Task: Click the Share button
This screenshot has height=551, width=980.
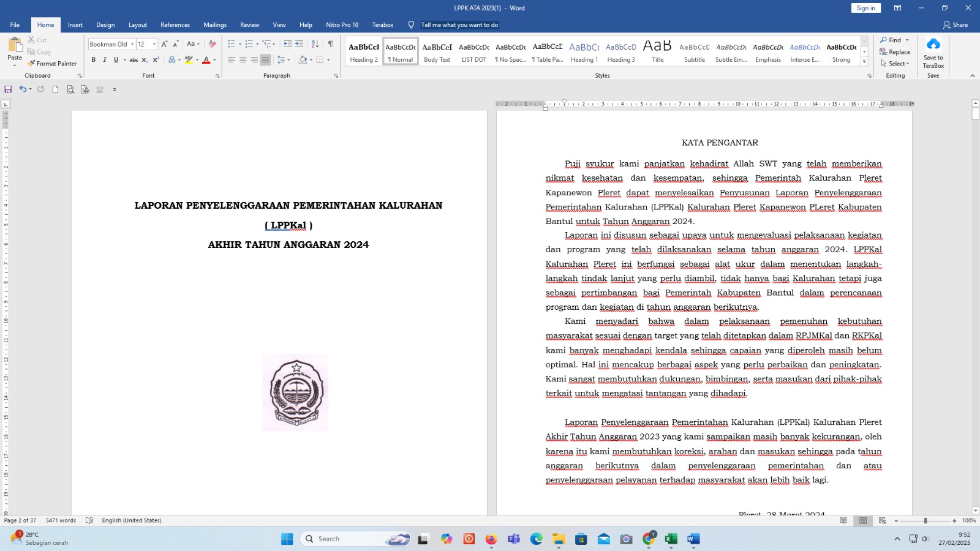Action: [956, 25]
